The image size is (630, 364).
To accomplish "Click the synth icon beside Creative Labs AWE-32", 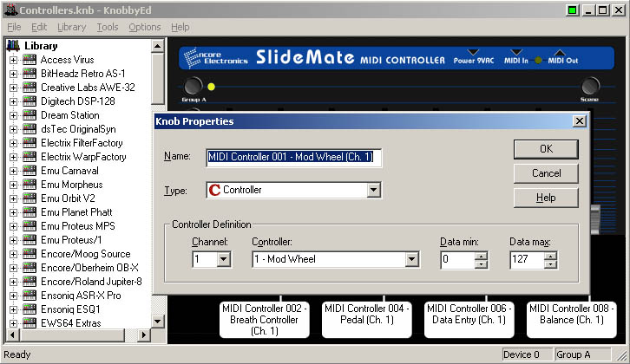I will pos(30,88).
